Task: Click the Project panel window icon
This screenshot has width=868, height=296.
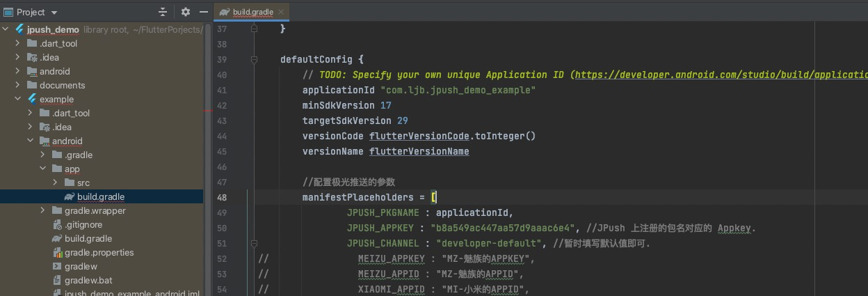Action: click(x=8, y=12)
